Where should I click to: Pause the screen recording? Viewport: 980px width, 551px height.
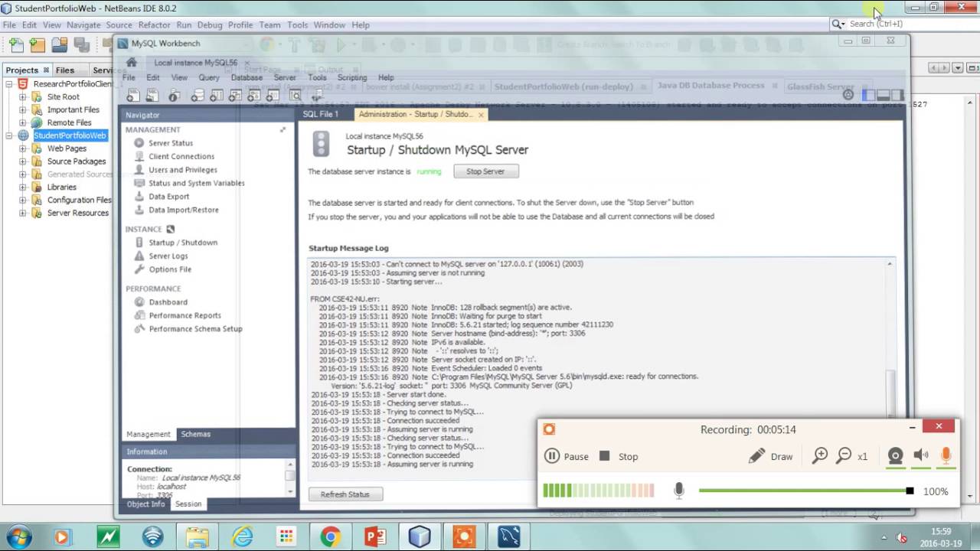(567, 456)
